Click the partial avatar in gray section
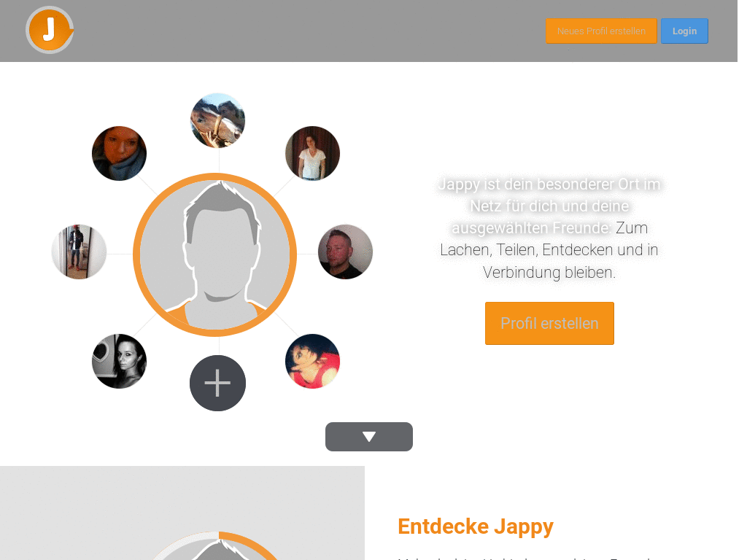747x560 pixels. coord(215,545)
